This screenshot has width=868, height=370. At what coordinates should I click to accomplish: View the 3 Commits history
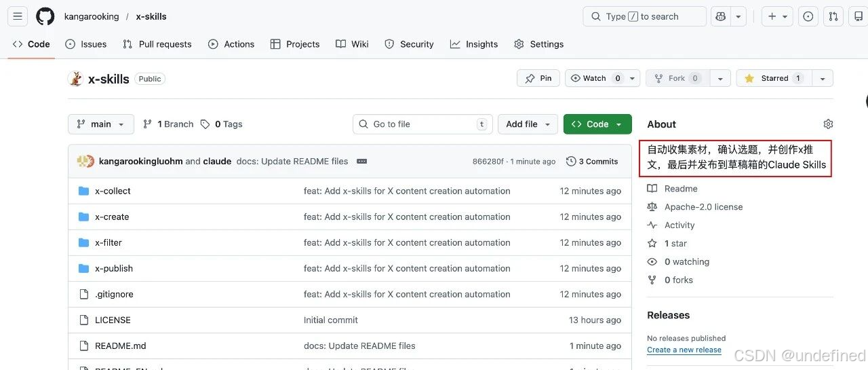click(592, 162)
